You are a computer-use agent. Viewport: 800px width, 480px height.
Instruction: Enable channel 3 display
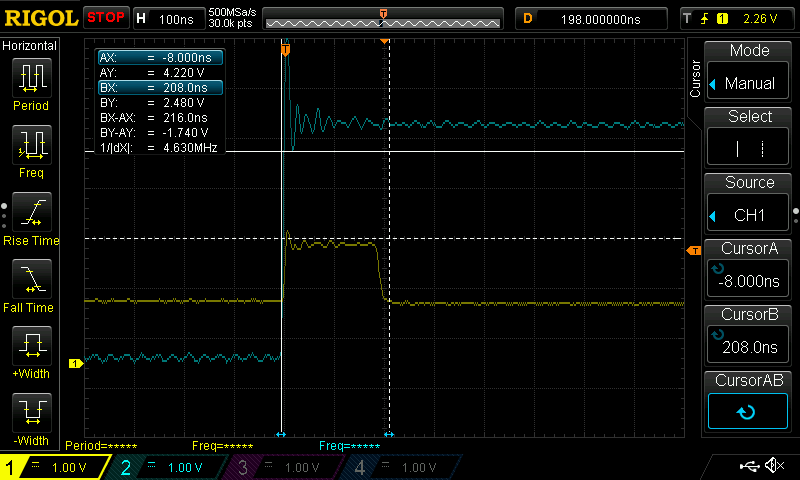(x=285, y=467)
